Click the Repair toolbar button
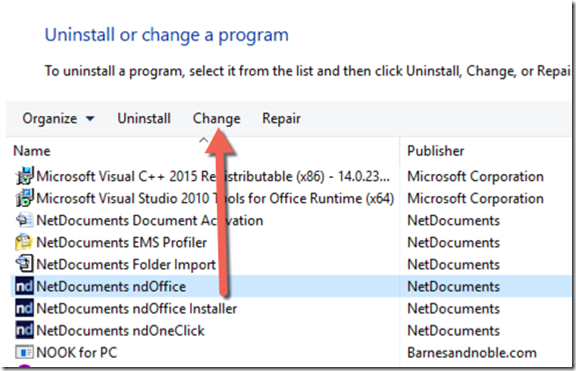This screenshot has height=371, width=576. pyautogui.click(x=281, y=119)
